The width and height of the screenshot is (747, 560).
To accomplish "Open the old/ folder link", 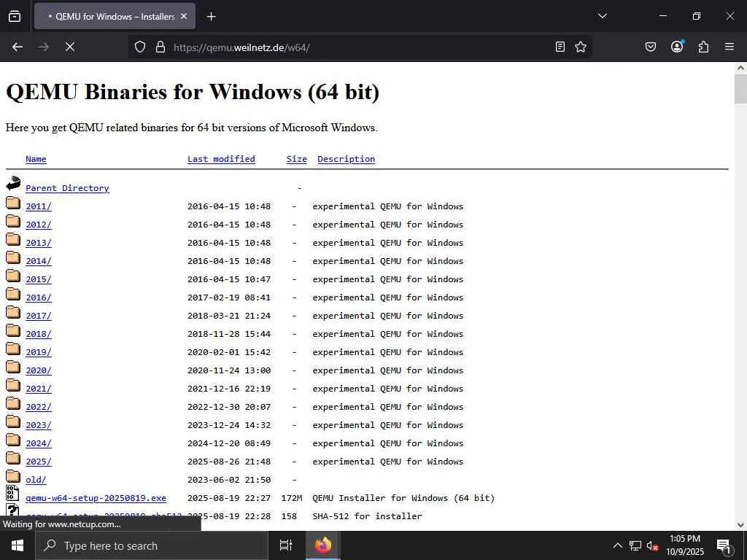I will click(x=36, y=480).
